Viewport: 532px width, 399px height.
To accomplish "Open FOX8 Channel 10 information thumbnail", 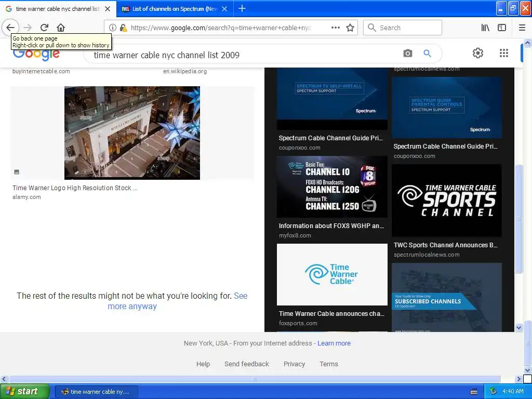I will [x=332, y=187].
